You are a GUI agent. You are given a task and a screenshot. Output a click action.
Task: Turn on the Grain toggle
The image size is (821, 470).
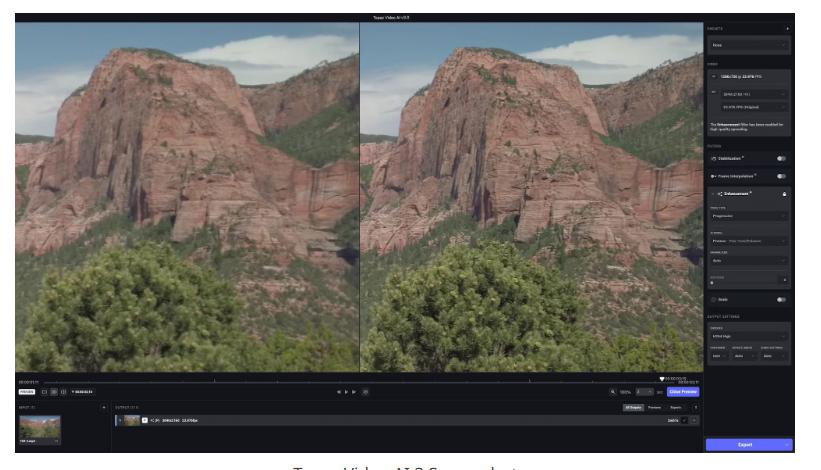click(x=782, y=299)
